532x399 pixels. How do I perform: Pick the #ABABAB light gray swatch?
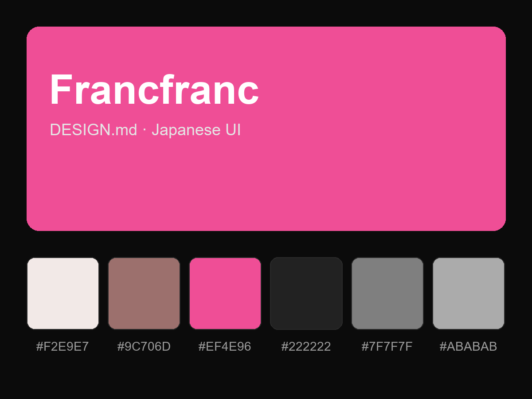[x=469, y=293]
